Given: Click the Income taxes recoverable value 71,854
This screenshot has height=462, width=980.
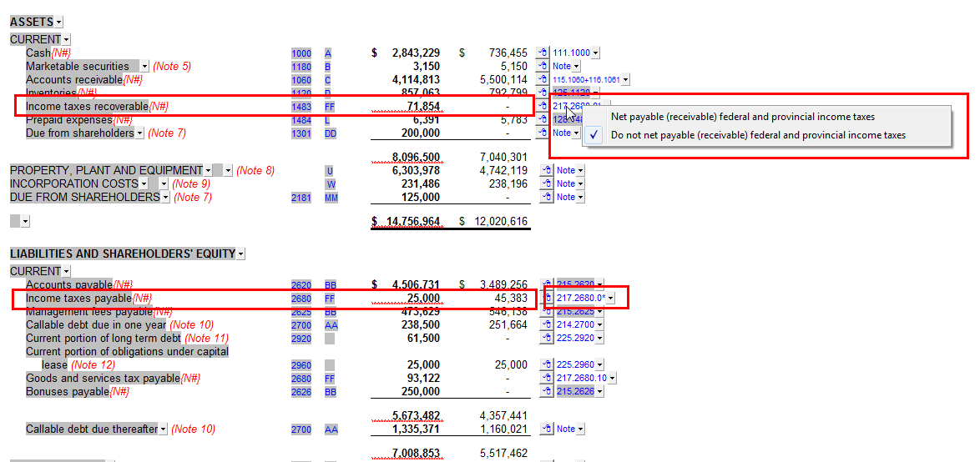Looking at the screenshot, I should coord(423,106).
